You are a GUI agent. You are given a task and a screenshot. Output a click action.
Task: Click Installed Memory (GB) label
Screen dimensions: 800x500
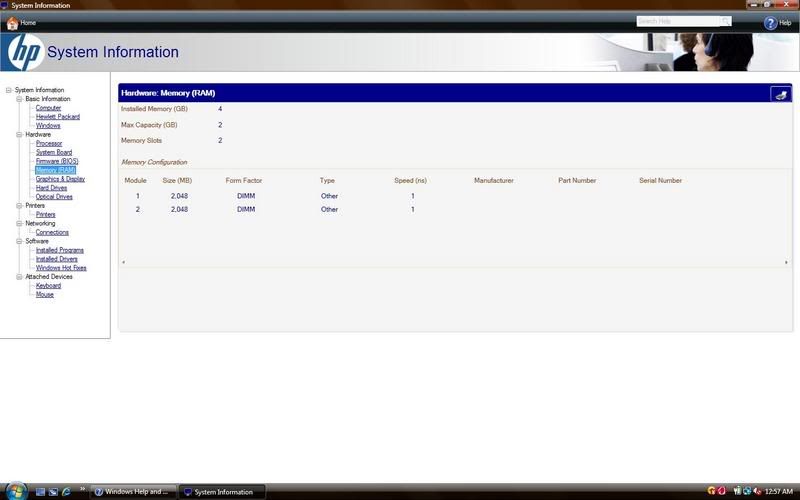point(154,109)
